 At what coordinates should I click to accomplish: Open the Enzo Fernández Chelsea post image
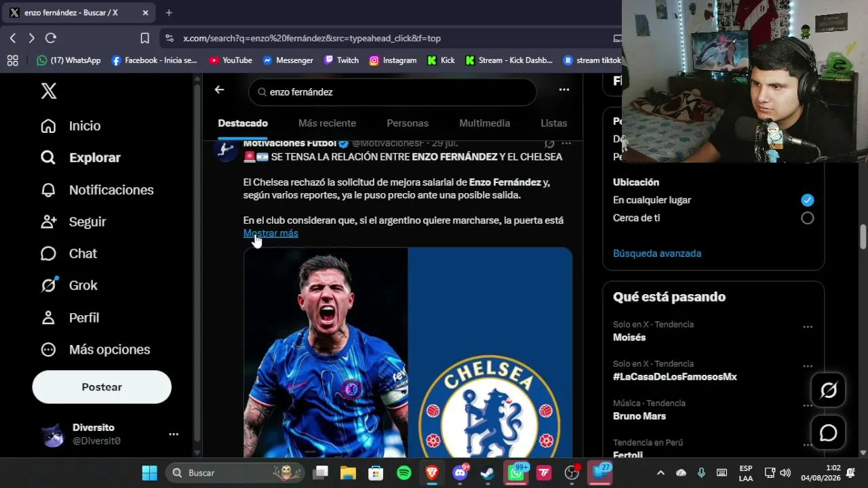click(408, 352)
